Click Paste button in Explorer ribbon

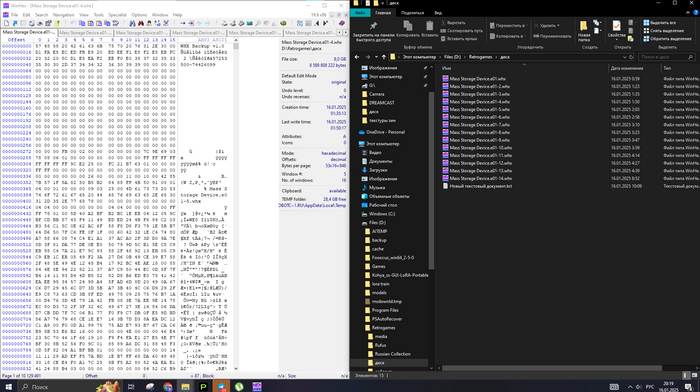click(x=429, y=29)
